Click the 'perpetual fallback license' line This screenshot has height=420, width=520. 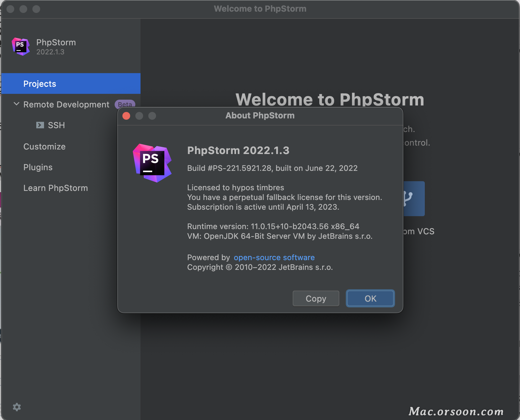(x=285, y=197)
